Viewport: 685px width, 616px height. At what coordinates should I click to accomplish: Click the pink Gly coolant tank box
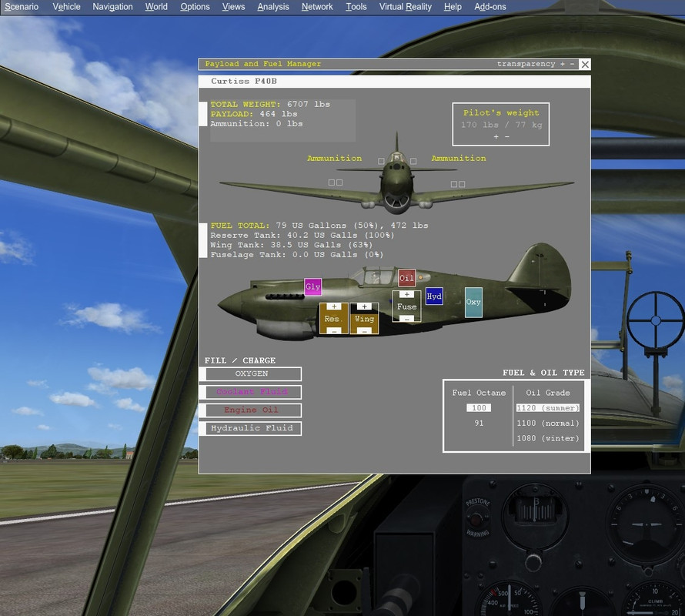click(x=312, y=286)
